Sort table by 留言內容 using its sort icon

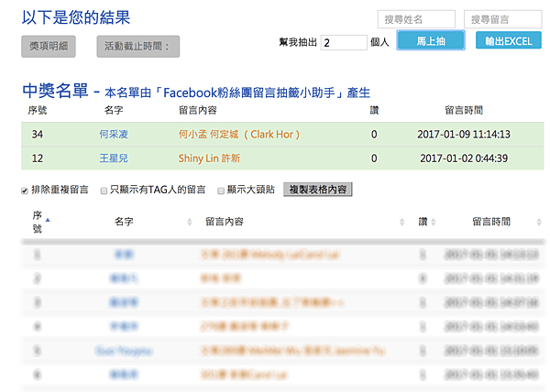(402, 222)
